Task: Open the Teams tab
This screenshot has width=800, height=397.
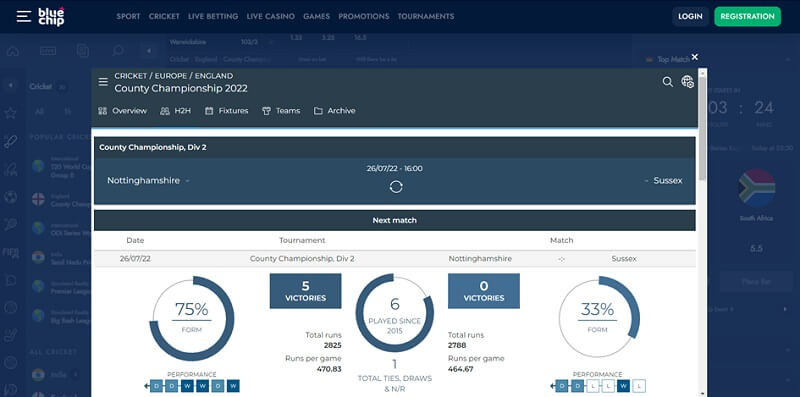Action: tap(281, 111)
